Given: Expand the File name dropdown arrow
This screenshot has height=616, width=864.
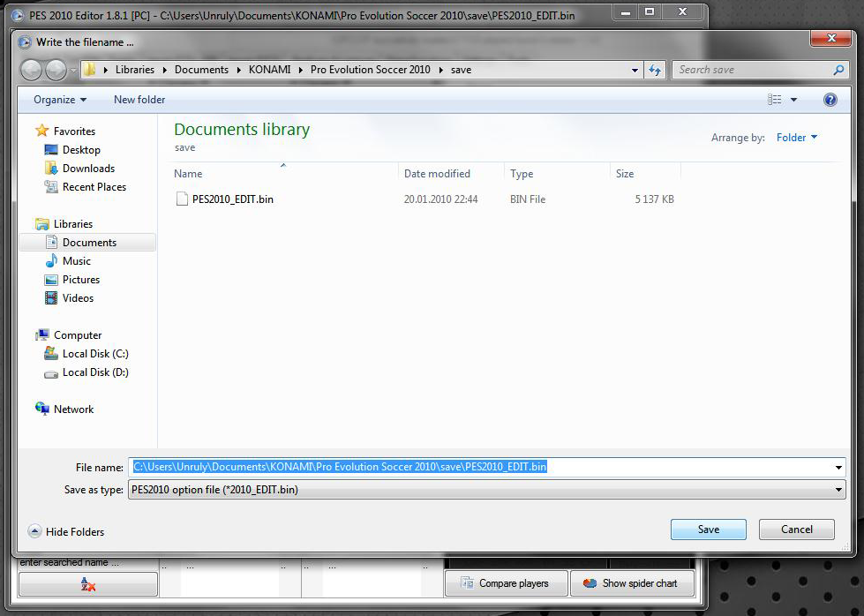Looking at the screenshot, I should pos(838,467).
